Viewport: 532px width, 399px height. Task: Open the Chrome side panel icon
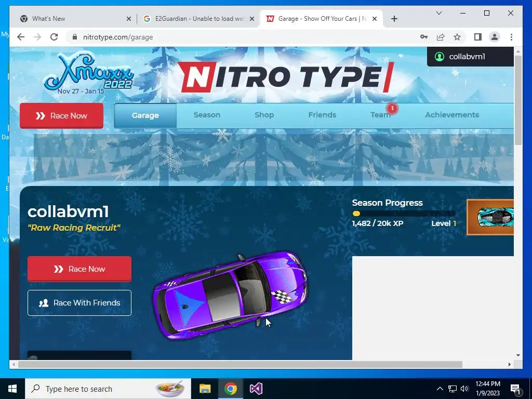pos(478,37)
